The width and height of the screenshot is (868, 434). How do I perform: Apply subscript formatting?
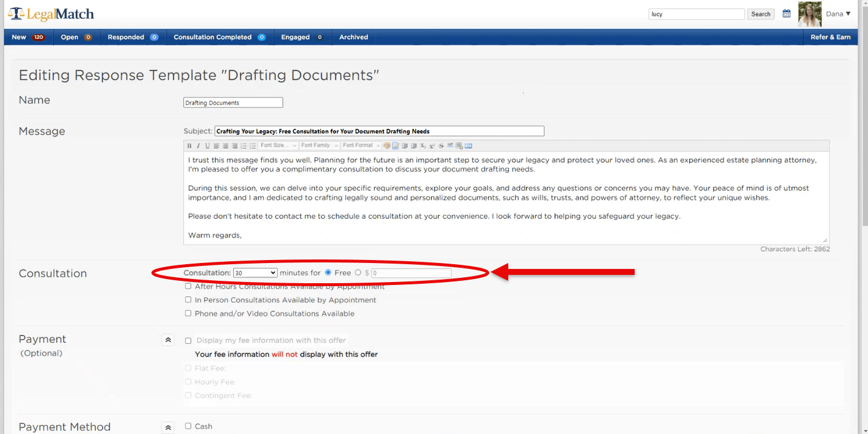click(423, 146)
